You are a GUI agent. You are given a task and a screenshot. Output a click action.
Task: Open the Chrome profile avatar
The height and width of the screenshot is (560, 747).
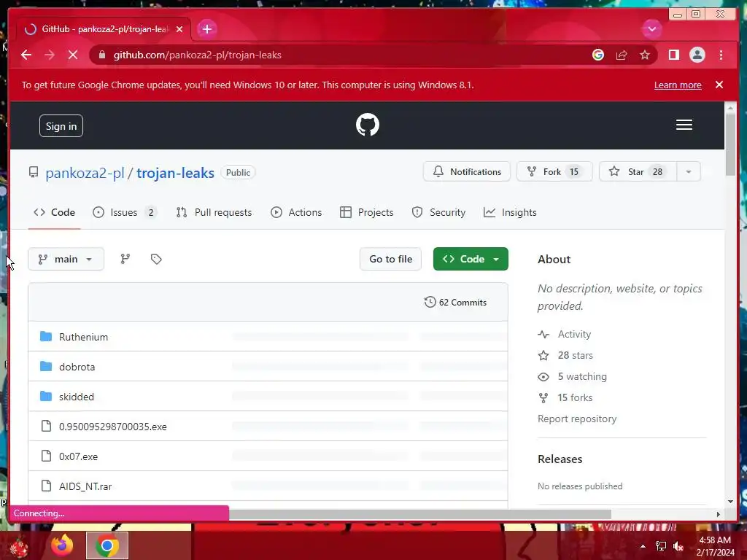[x=697, y=55]
